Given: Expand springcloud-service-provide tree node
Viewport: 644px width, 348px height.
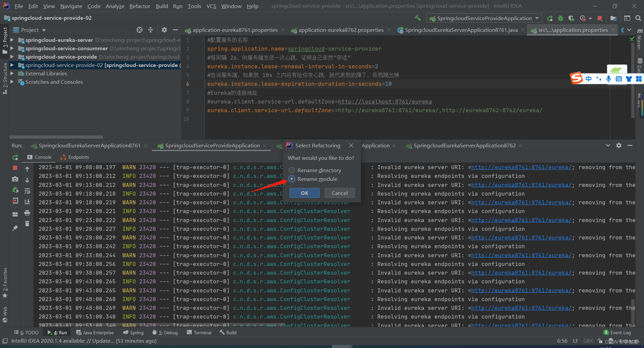Looking at the screenshot, I should [12, 57].
